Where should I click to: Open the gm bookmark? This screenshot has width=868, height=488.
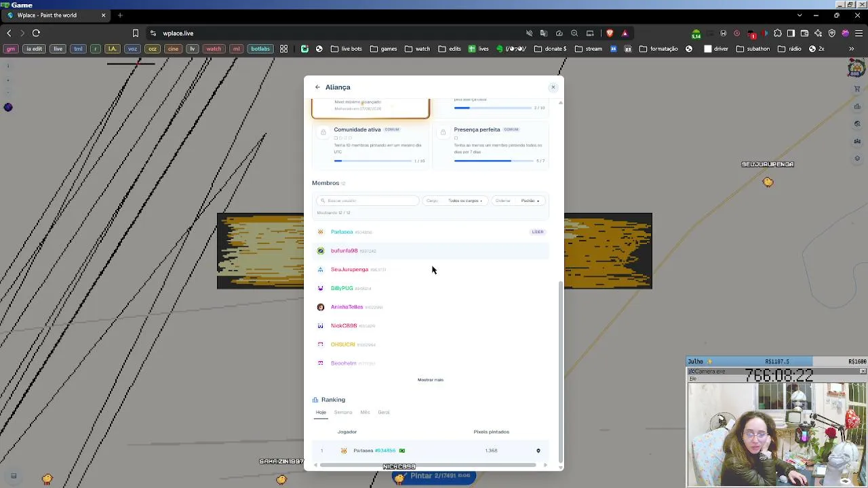(10, 49)
